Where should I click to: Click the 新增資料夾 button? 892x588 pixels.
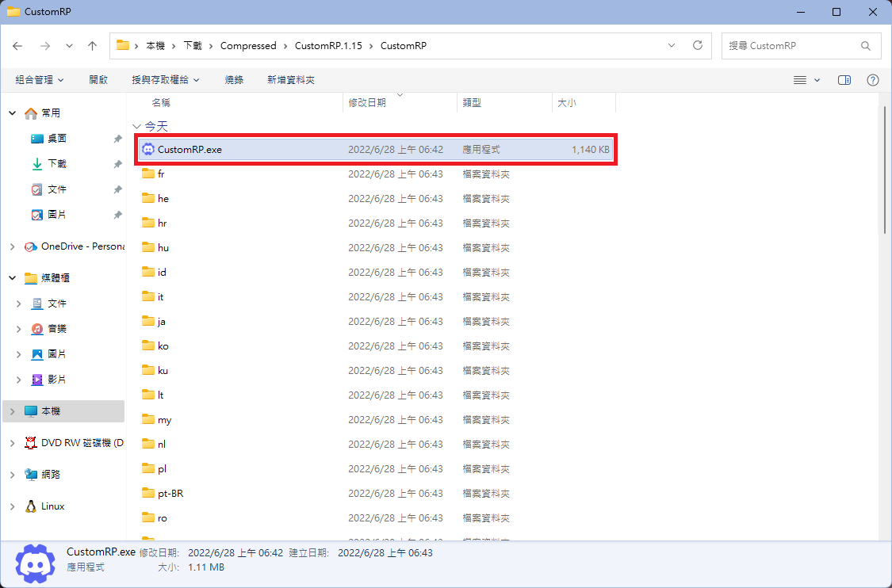(x=291, y=80)
